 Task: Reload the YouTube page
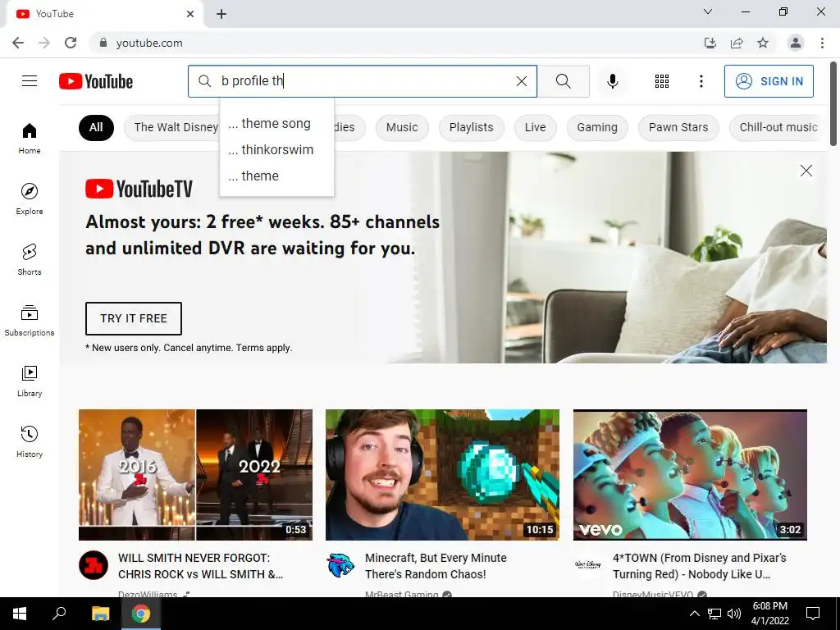point(71,43)
